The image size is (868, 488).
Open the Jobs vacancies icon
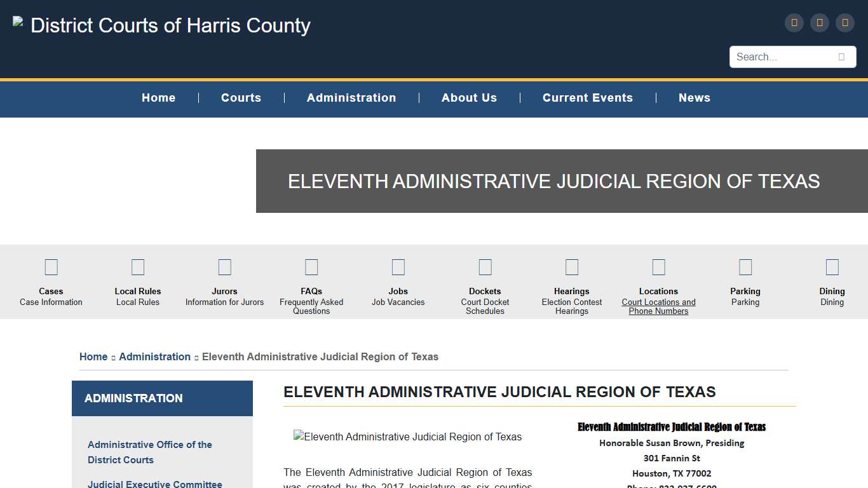398,267
